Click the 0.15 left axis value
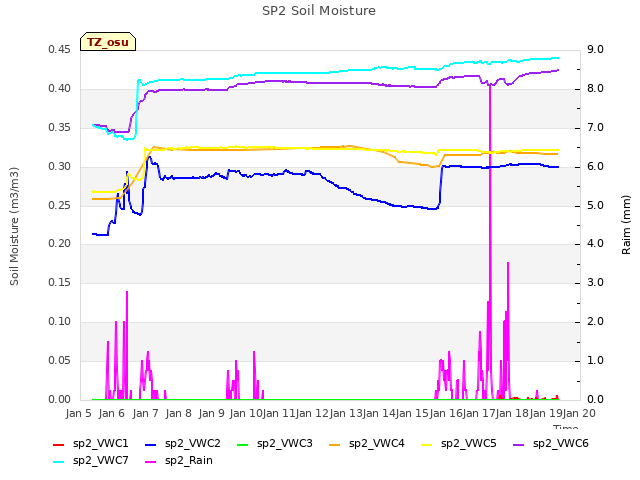The image size is (640, 480). (60, 282)
